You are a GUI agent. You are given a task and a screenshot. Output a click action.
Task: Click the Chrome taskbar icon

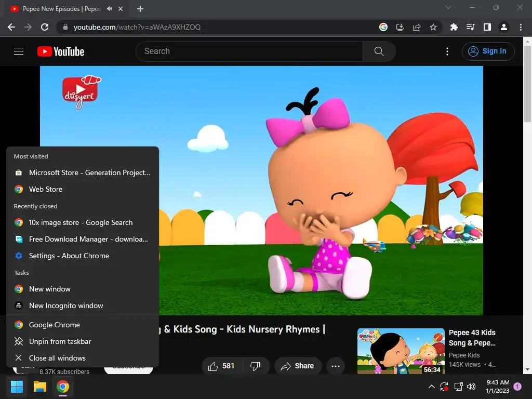click(63, 387)
